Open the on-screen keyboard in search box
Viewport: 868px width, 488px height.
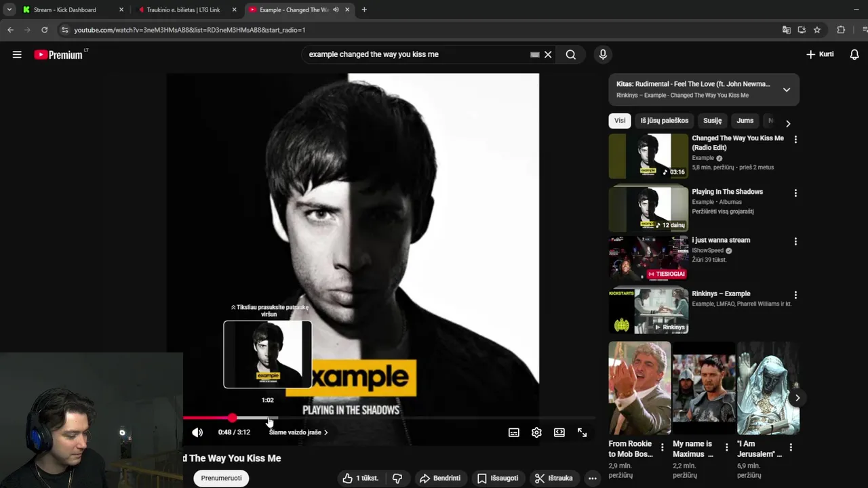click(x=534, y=54)
